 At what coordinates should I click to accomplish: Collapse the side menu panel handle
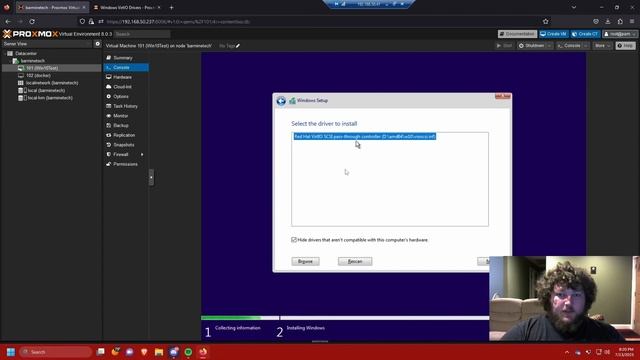click(151, 177)
